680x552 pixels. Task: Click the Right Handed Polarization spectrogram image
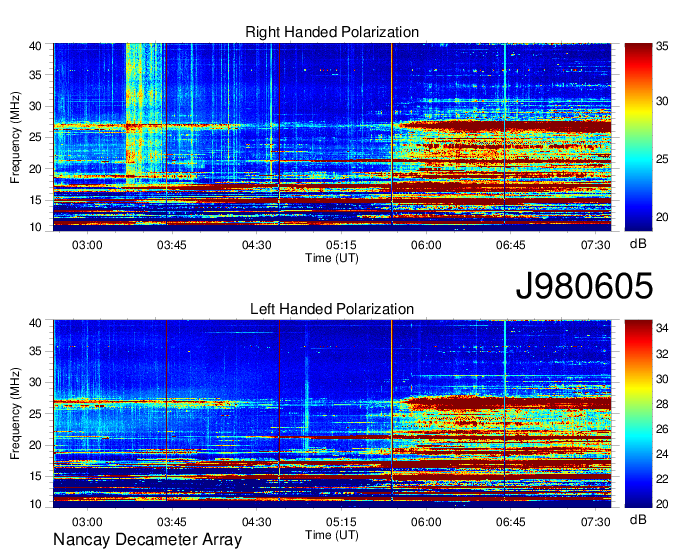(x=332, y=137)
